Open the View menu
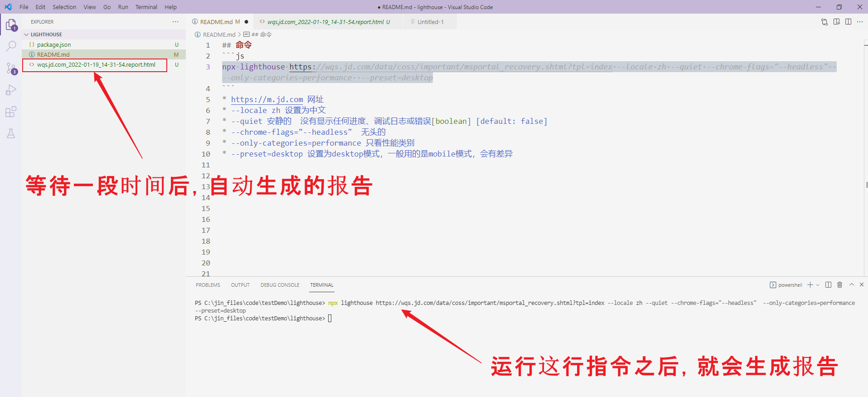Viewport: 868px width, 397px height. click(x=90, y=7)
